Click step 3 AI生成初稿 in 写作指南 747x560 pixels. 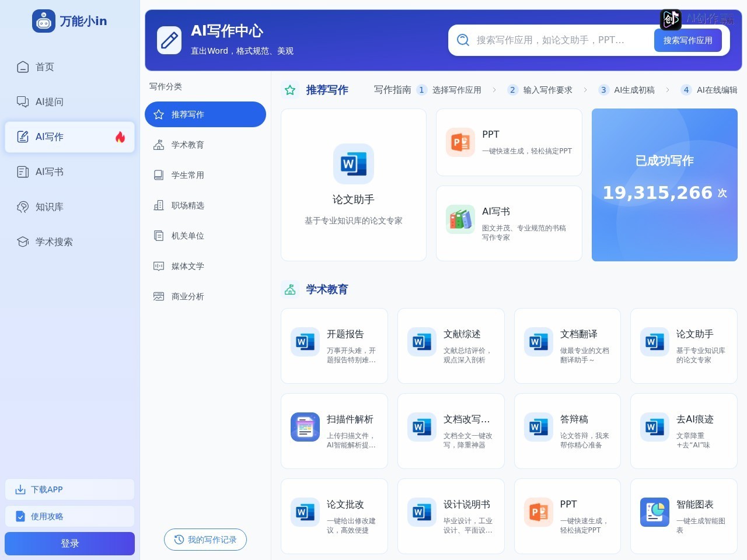(627, 90)
